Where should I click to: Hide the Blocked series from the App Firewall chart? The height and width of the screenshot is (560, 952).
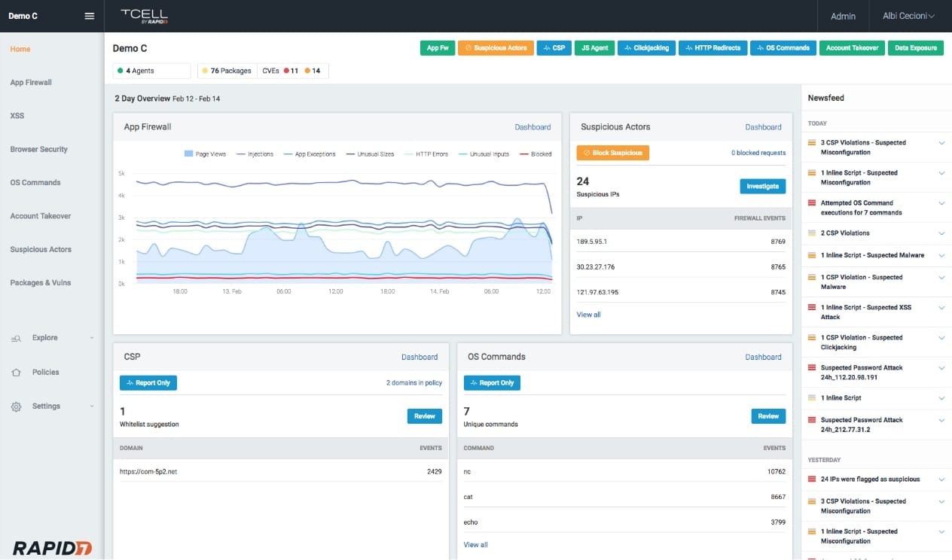538,154
